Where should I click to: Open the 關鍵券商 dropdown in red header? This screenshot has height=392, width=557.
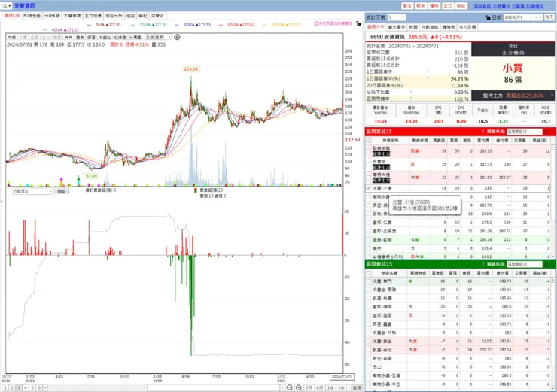pyautogui.click(x=525, y=132)
